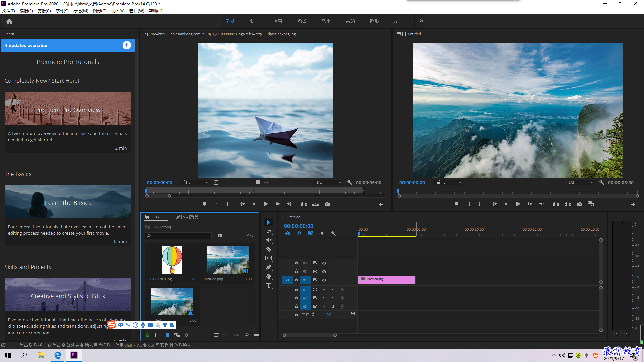Open 序列(S) menu
The height and width of the screenshot is (362, 644).
(x=62, y=11)
